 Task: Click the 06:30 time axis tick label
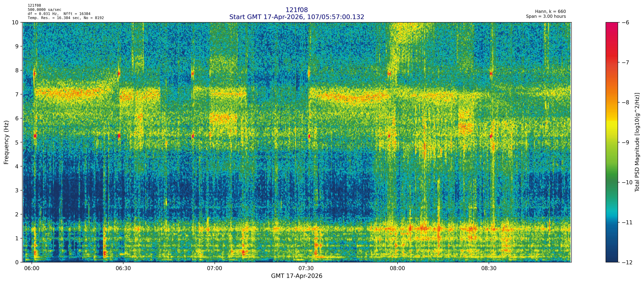coord(123,269)
